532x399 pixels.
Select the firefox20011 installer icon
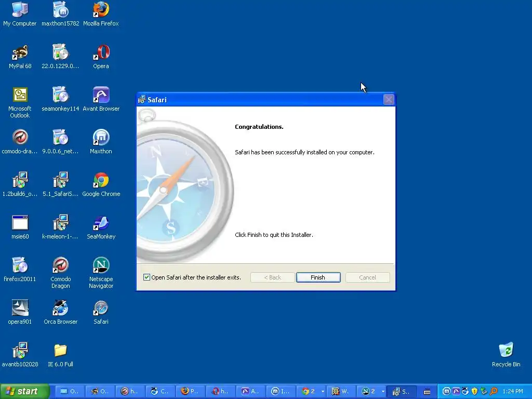20,270
